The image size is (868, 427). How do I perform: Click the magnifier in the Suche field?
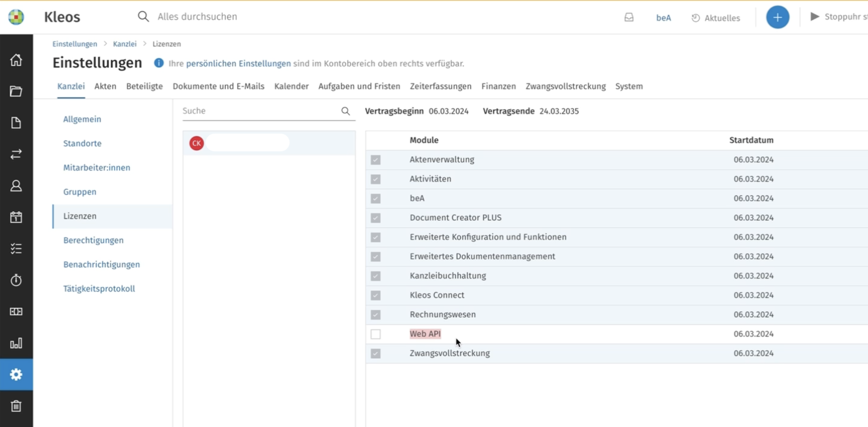pyautogui.click(x=346, y=111)
